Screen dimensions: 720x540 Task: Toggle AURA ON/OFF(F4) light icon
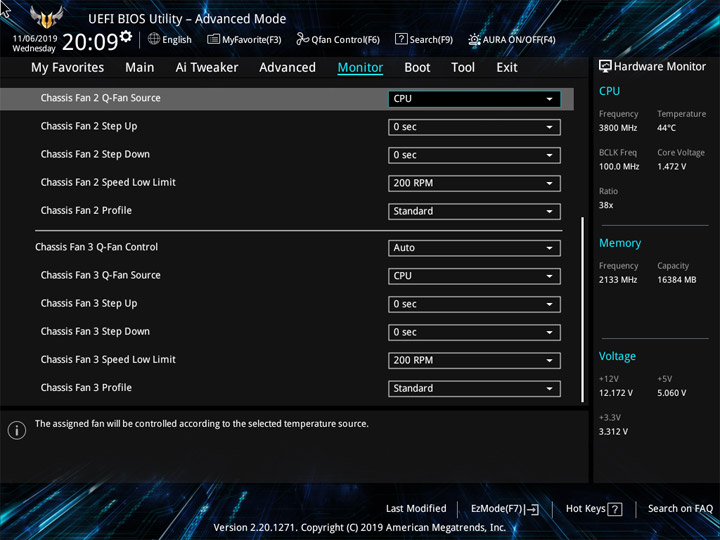click(x=474, y=39)
